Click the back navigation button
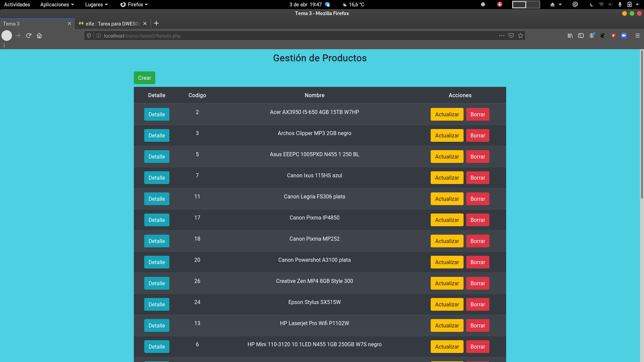Screen dimensions: 644x362 7,36
